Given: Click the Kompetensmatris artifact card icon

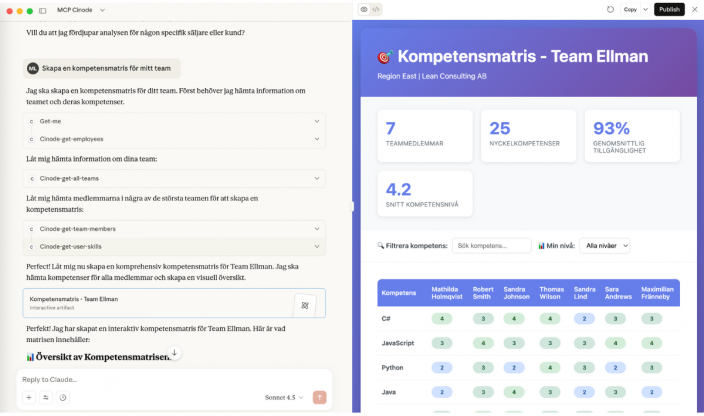Looking at the screenshot, I should coord(306,303).
